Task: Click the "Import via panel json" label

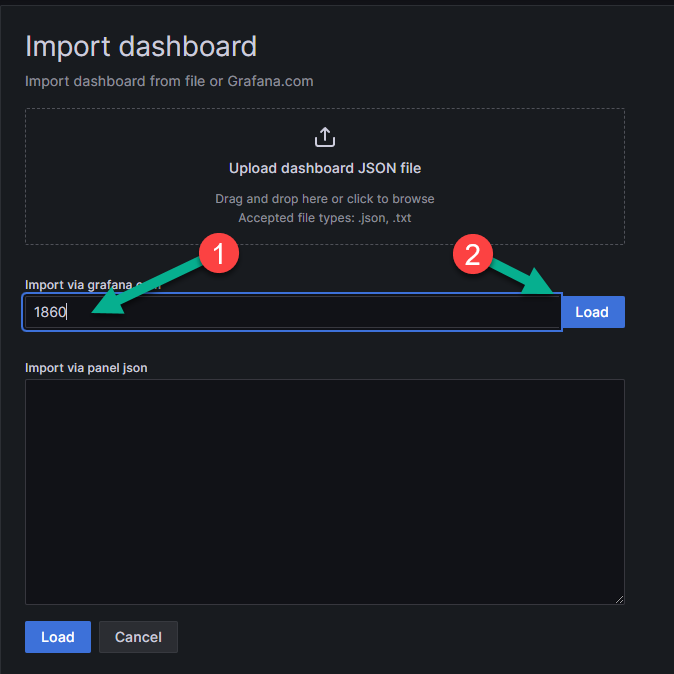Action: point(86,368)
